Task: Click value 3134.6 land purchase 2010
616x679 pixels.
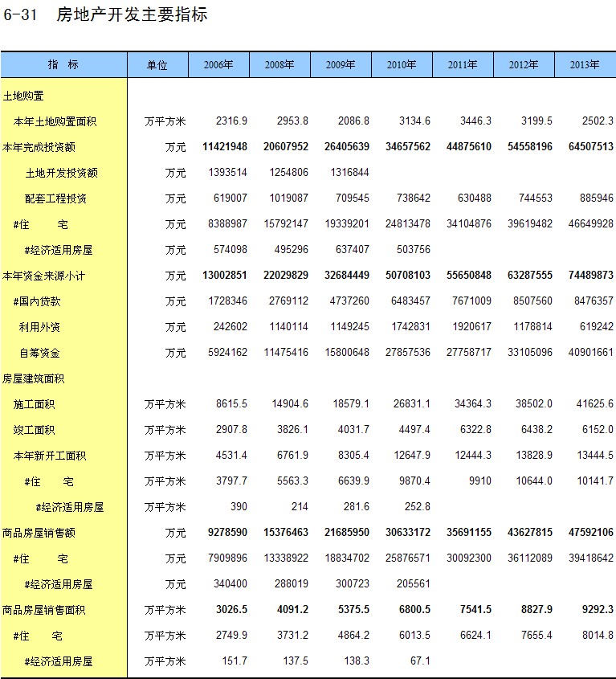Action: click(x=414, y=121)
